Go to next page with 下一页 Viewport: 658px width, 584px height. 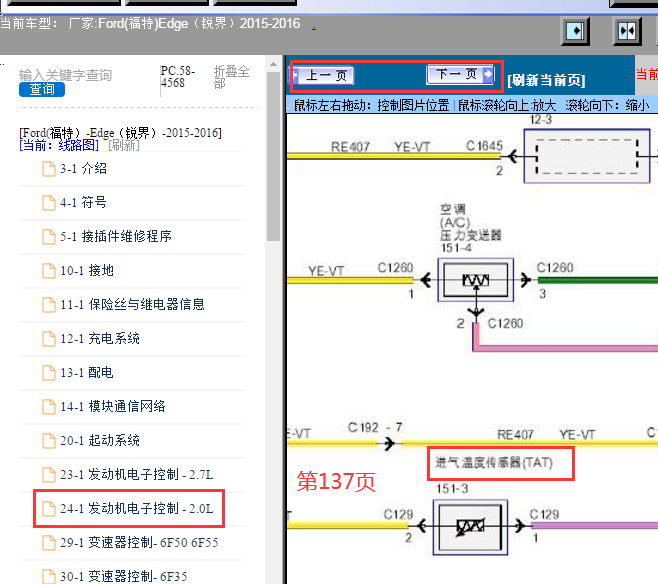(x=460, y=75)
